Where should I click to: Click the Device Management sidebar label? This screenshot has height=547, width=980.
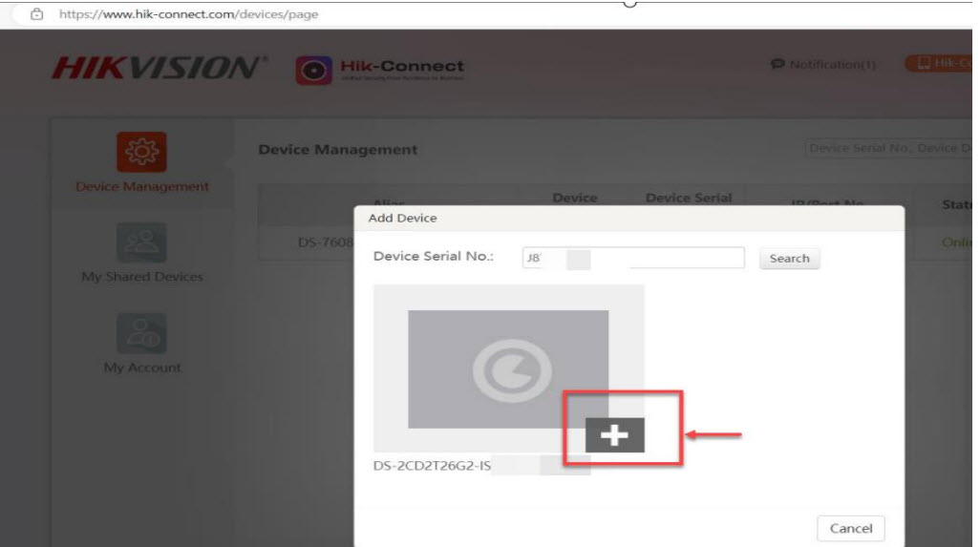(141, 187)
